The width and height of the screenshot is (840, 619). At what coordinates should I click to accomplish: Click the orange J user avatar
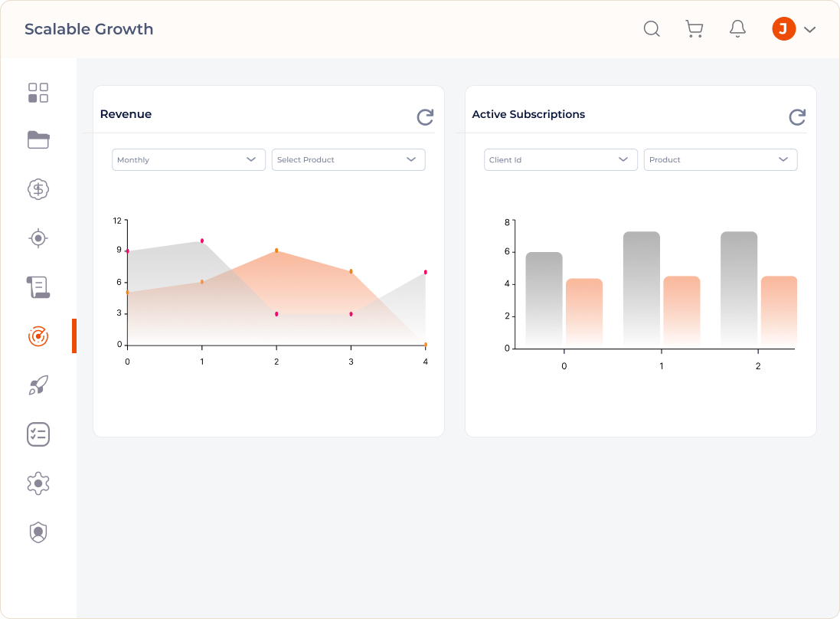pyautogui.click(x=783, y=29)
